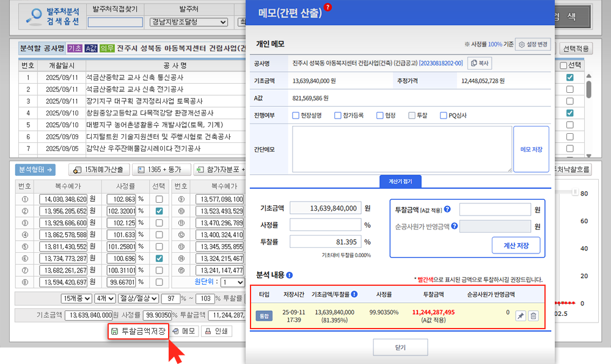Click the icon on 참가자분포 button

[x=200, y=170]
